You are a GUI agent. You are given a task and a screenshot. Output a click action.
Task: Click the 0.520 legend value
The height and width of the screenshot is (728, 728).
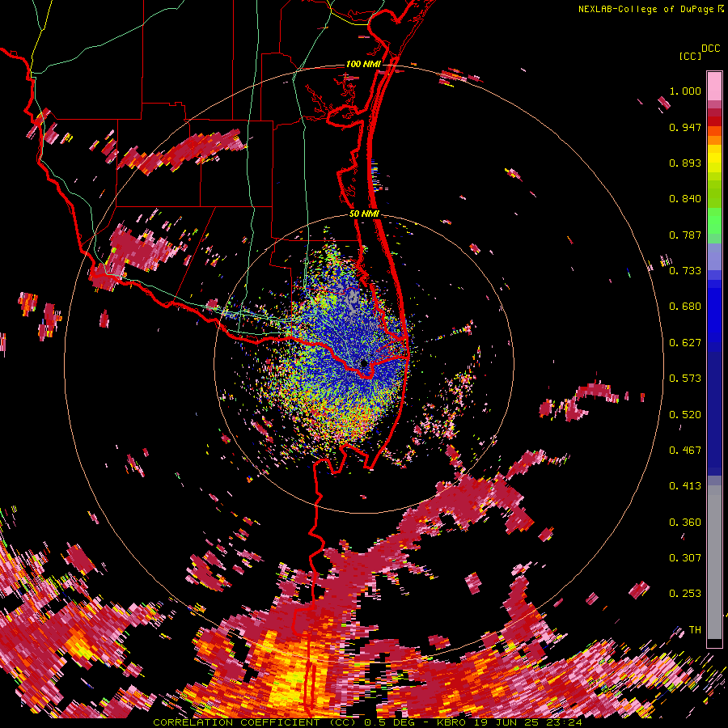point(685,415)
